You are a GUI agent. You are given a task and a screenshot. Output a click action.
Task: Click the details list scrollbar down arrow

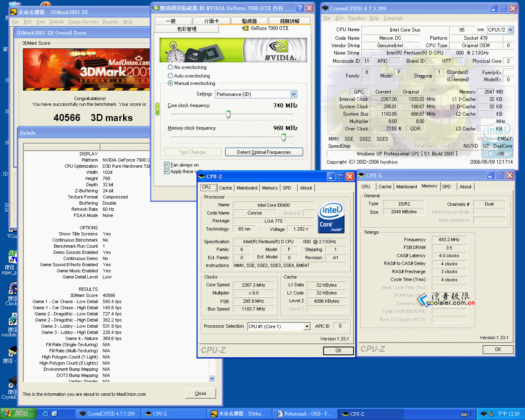[212, 379]
